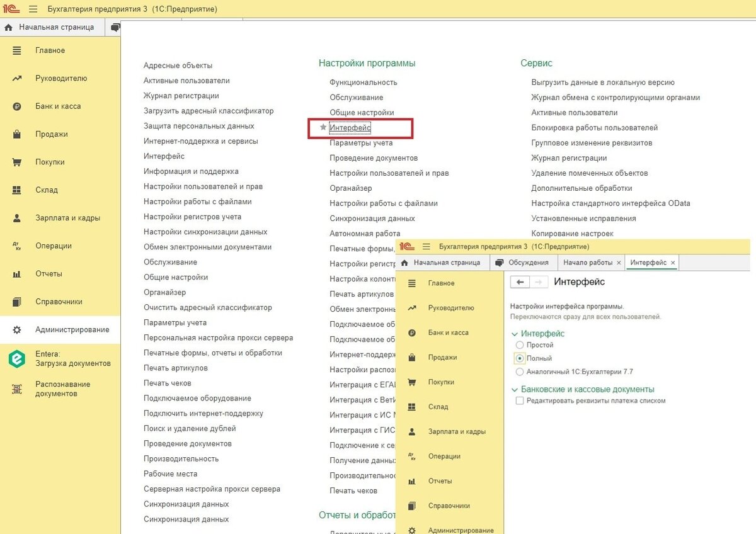Close the Начало работы tab
Screen dimensions: 756x534
tap(619, 263)
